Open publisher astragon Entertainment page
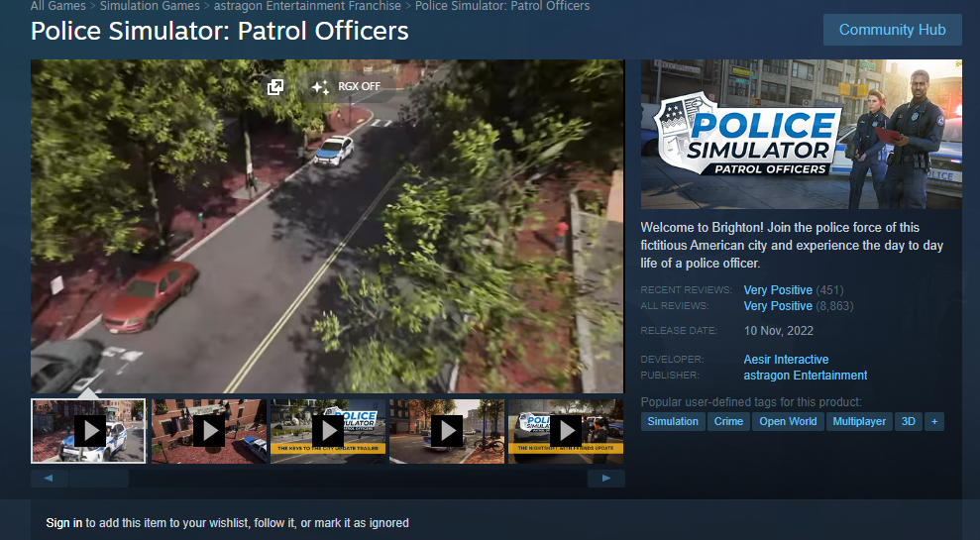Screen dimensions: 980x540 [x=805, y=375]
